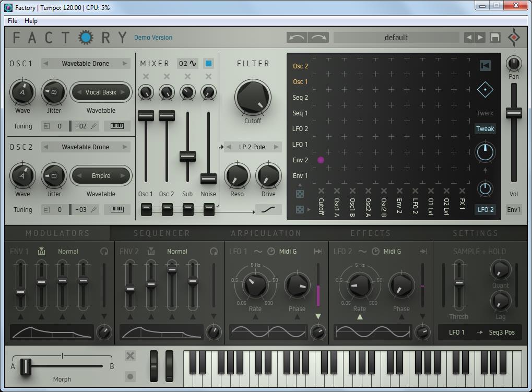Image resolution: width=532 pixels, height=392 pixels.
Task: Clear FX 1 column with its X
Action: [462, 191]
